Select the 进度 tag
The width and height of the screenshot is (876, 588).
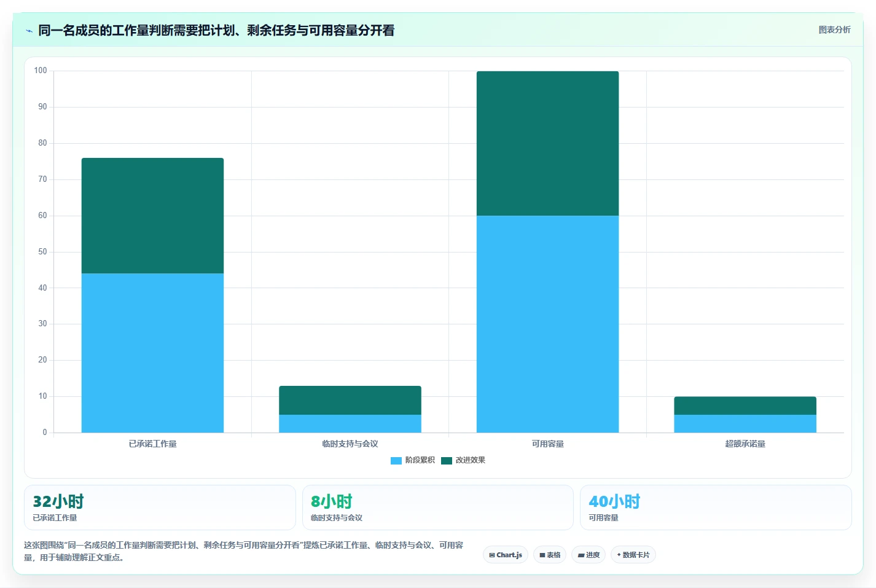pos(589,555)
